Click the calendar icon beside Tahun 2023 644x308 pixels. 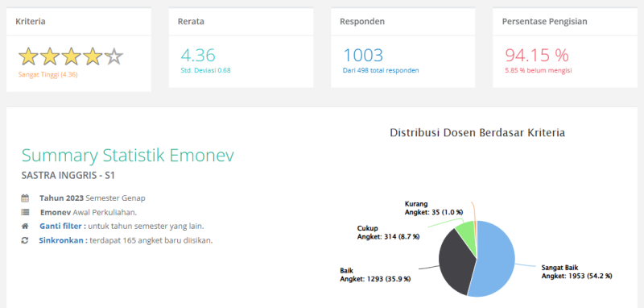(25, 198)
